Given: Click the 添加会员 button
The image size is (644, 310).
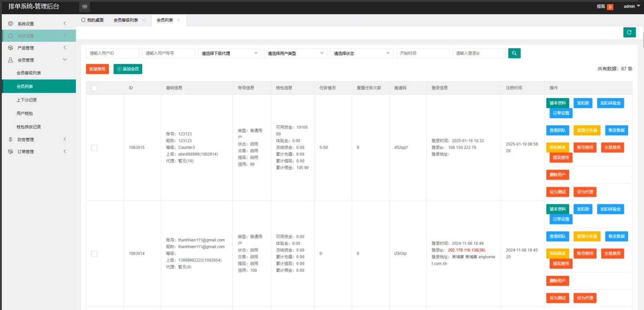Looking at the screenshot, I should (128, 69).
